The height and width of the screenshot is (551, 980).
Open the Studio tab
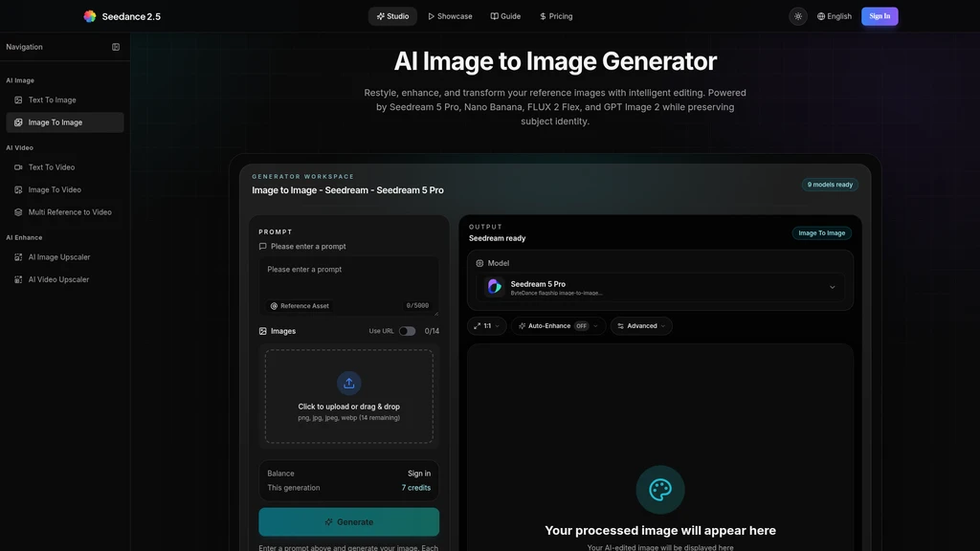coord(392,16)
